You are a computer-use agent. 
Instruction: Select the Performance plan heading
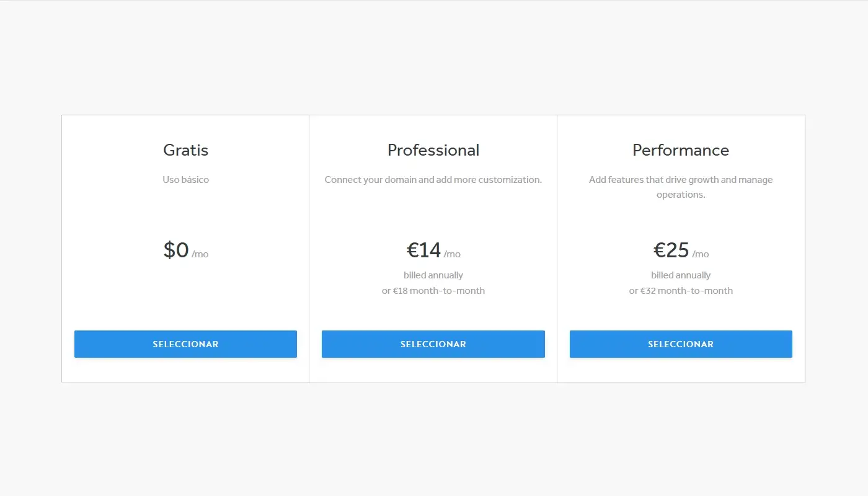pyautogui.click(x=680, y=150)
